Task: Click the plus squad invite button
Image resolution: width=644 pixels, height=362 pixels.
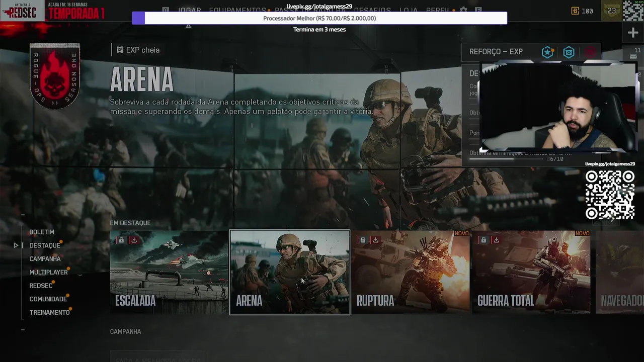Action: 633,33
